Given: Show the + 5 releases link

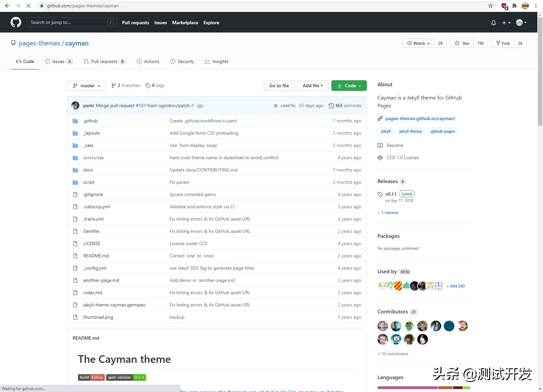Looking at the screenshot, I should tap(388, 213).
